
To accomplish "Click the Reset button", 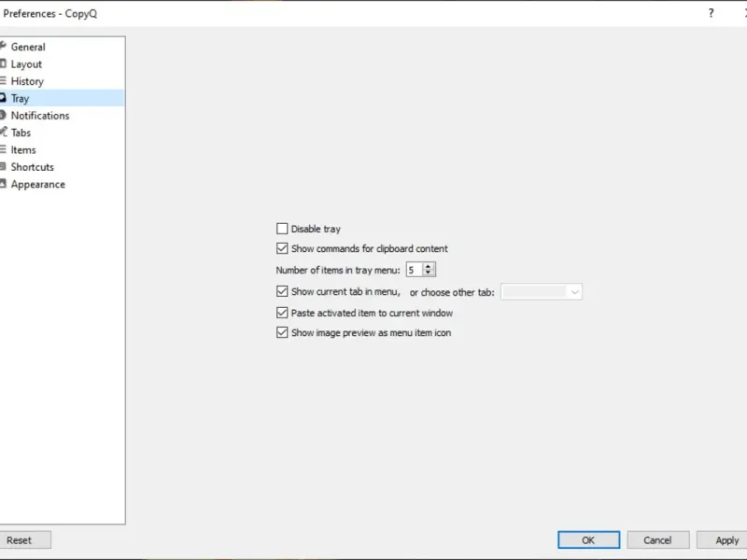I will pyautogui.click(x=25, y=540).
